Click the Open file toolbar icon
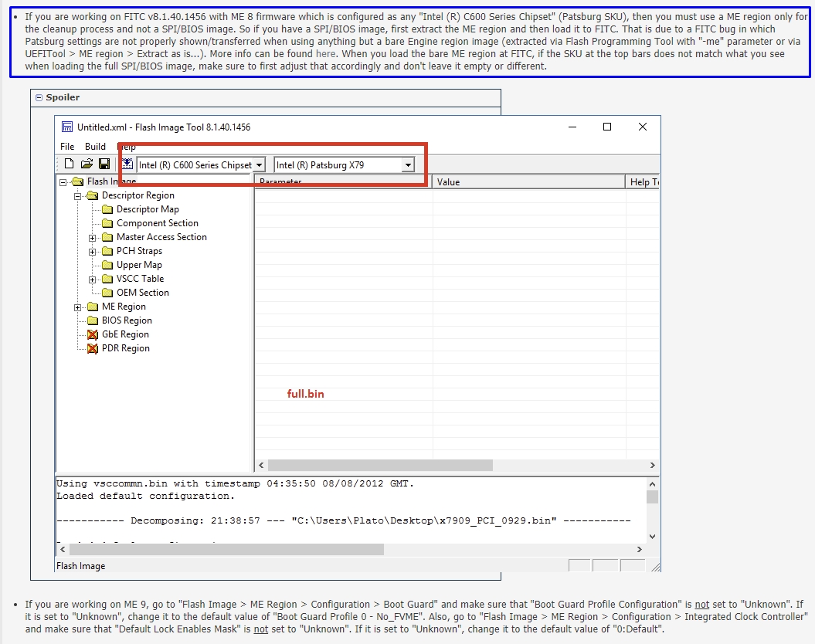This screenshot has width=815, height=644. (x=87, y=164)
